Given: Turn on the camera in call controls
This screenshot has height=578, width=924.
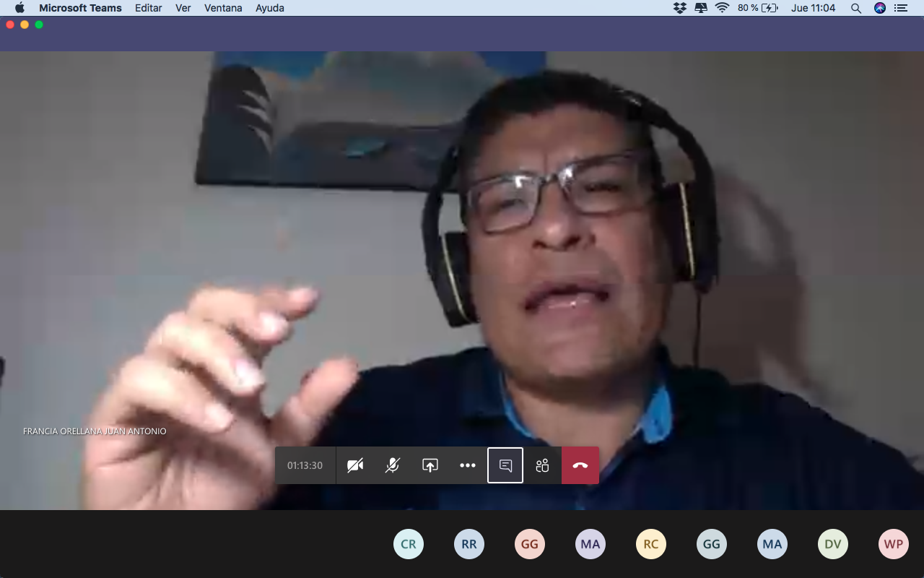Looking at the screenshot, I should [x=354, y=465].
